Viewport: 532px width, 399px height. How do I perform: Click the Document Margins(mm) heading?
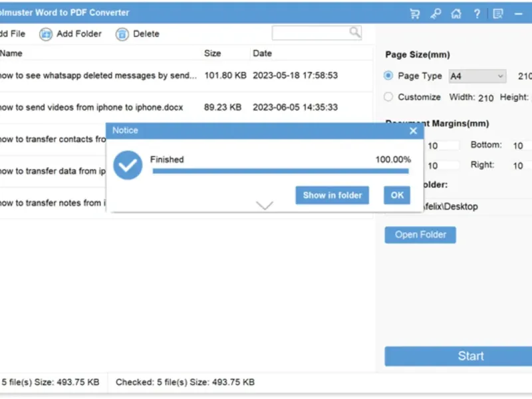point(437,124)
